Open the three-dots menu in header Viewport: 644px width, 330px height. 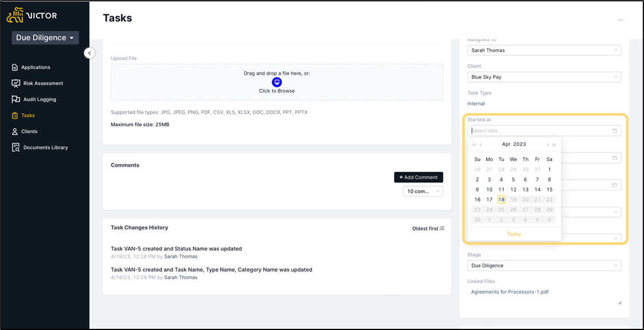click(x=620, y=20)
